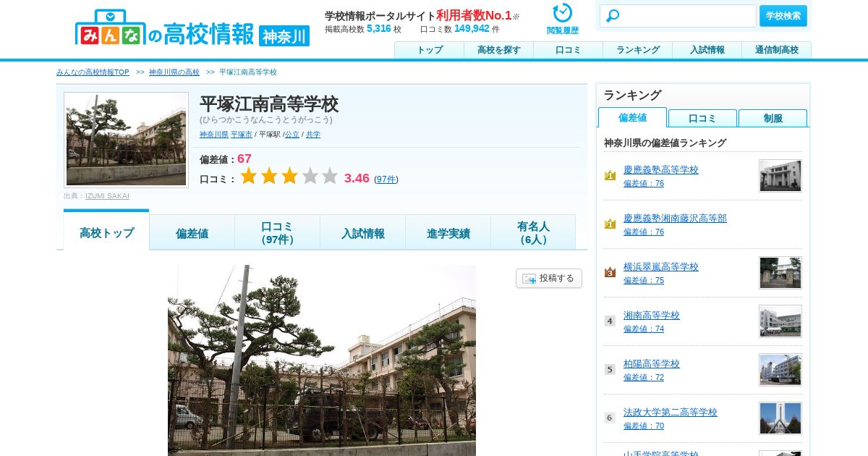Open the 通信制高校 navigation item
This screenshot has width=868, height=456.
(777, 50)
